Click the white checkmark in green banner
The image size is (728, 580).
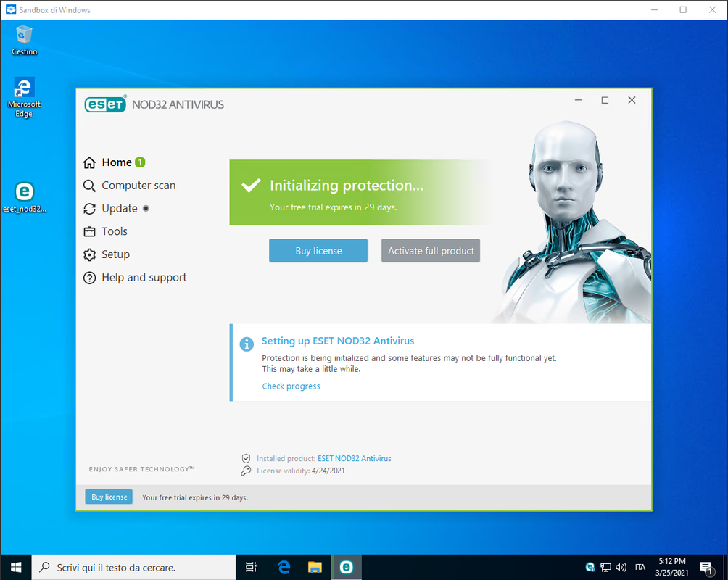(251, 186)
